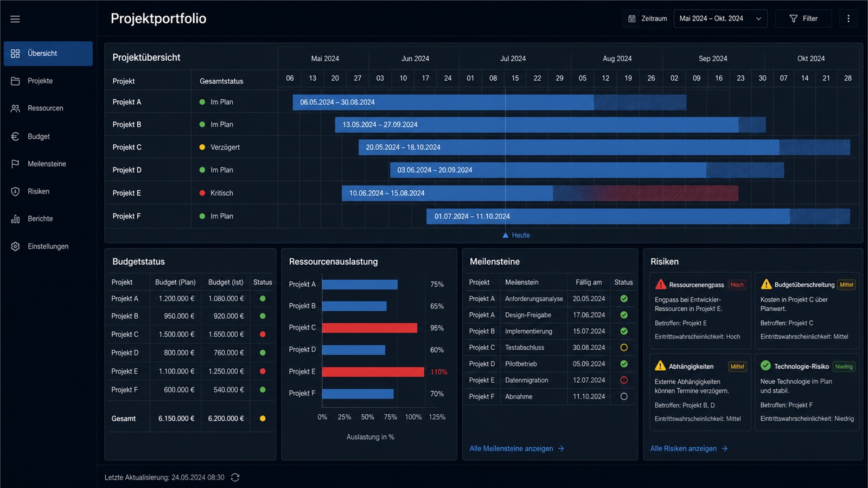Click the red Projekt E utilization bar
The height and width of the screenshot is (488, 868).
pos(373,372)
